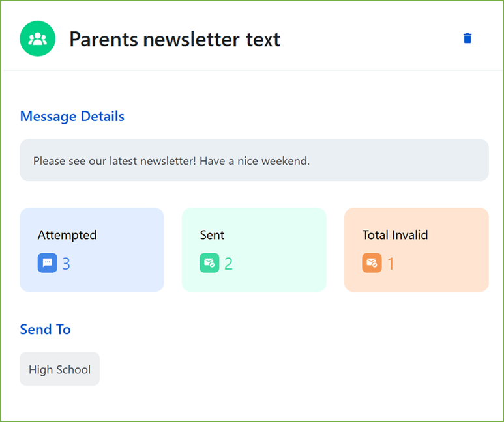Click the Sent label text
504x422 pixels.
pyautogui.click(x=212, y=235)
